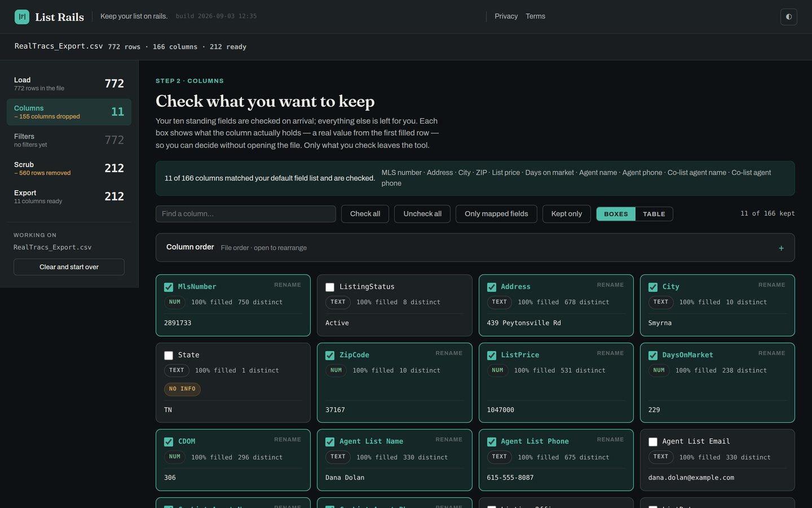Uncheck the ZipCode column checkbox
The width and height of the screenshot is (812, 508).
(x=330, y=356)
